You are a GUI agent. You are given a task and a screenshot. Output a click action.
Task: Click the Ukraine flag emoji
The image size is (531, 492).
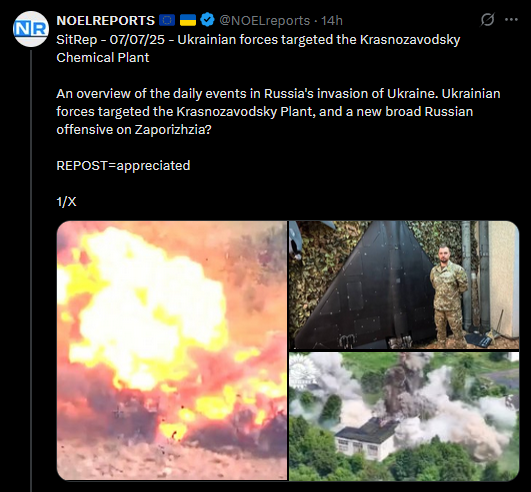pyautogui.click(x=188, y=21)
